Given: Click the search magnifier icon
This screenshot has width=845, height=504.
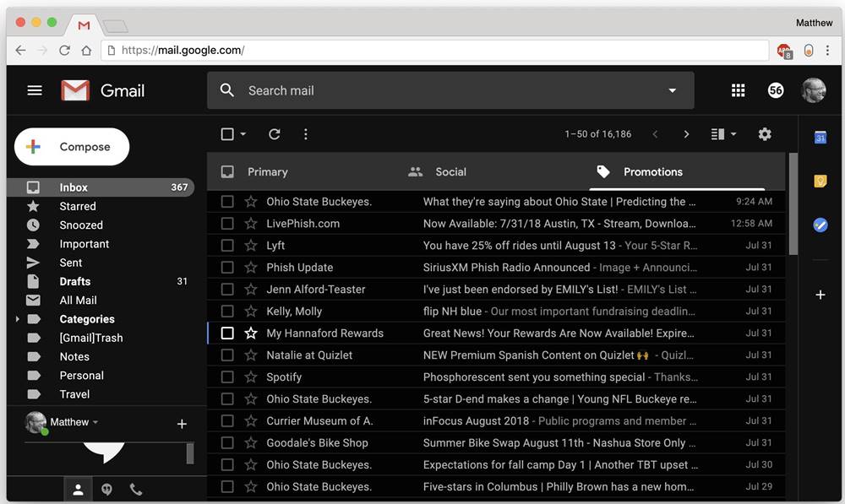Looking at the screenshot, I should click(226, 90).
